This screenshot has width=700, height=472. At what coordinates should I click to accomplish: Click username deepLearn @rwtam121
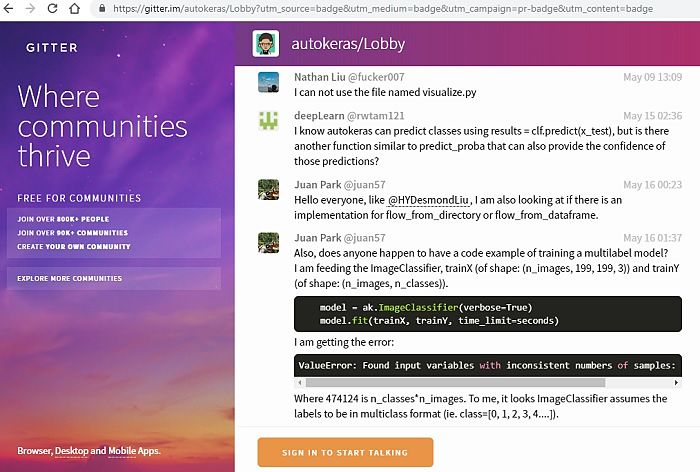point(349,116)
